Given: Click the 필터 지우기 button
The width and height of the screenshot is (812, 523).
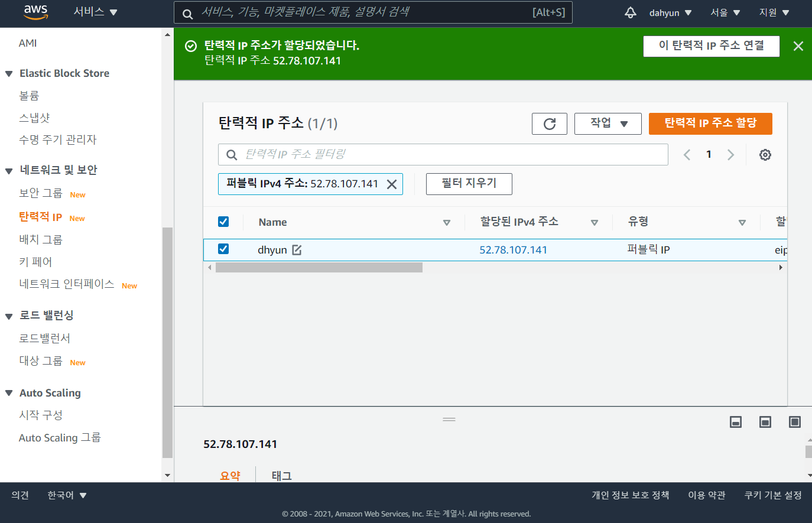Looking at the screenshot, I should tap(469, 184).
